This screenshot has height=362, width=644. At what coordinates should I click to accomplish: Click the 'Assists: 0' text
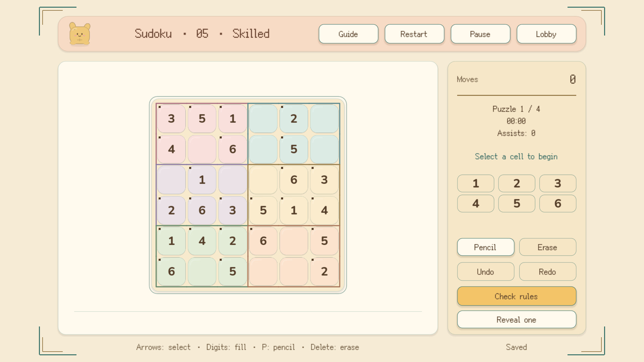point(516,133)
